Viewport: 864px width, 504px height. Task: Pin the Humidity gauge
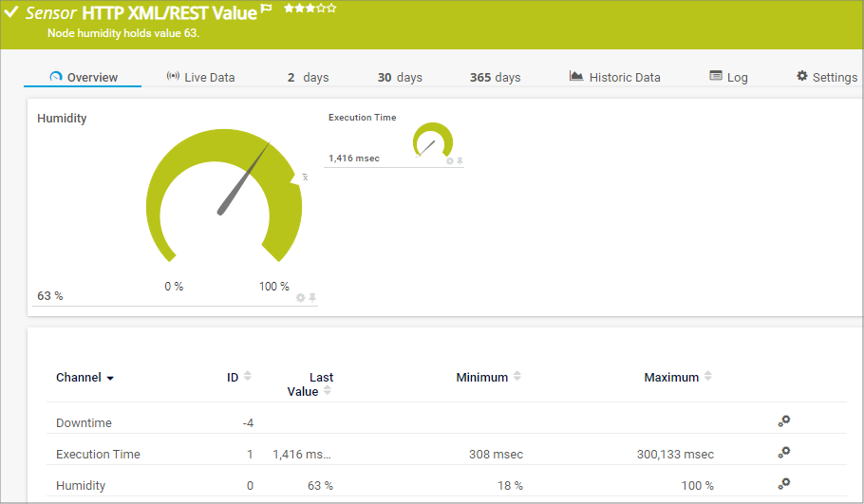pos(312,297)
